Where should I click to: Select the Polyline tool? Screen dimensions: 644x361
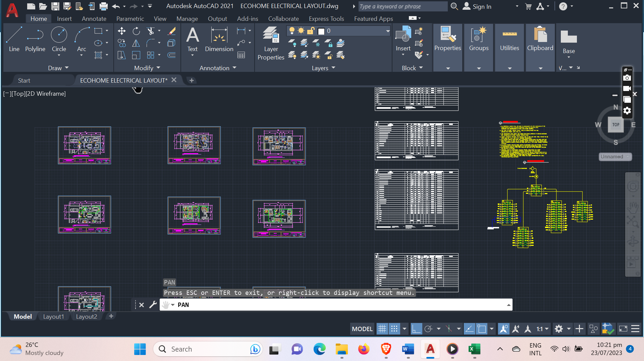[x=35, y=39]
